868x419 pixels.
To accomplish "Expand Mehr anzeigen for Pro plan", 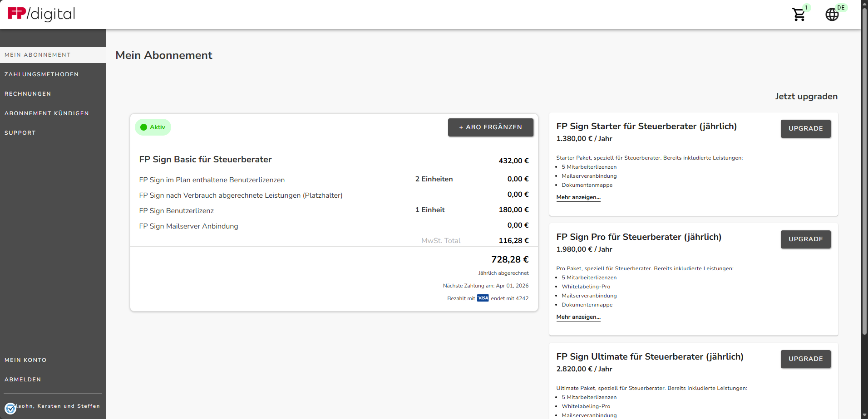I will click(578, 317).
